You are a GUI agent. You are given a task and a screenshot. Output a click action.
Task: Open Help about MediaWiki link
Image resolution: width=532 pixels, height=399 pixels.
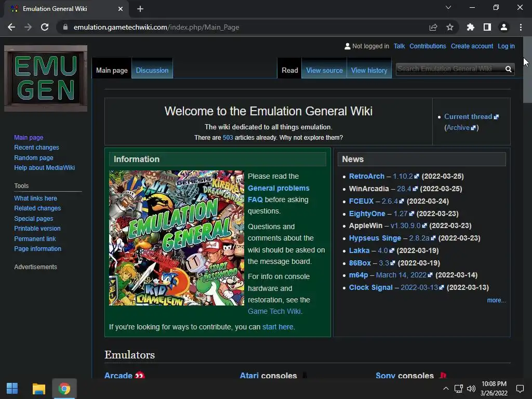(45, 168)
